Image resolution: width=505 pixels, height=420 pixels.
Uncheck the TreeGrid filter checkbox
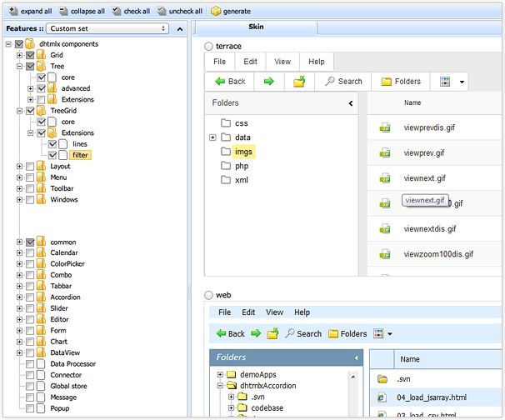point(52,155)
